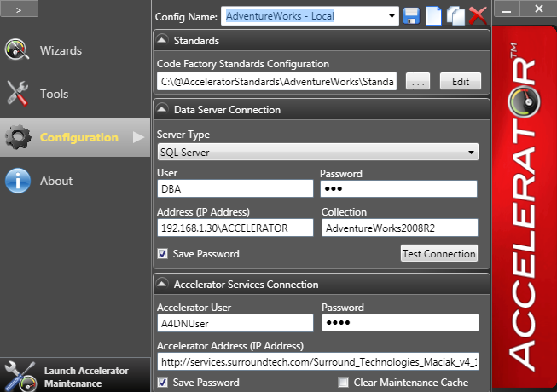This screenshot has width=557, height=392.
Task: Copy the configuration with the duplicate pages icon
Action: coord(455,16)
